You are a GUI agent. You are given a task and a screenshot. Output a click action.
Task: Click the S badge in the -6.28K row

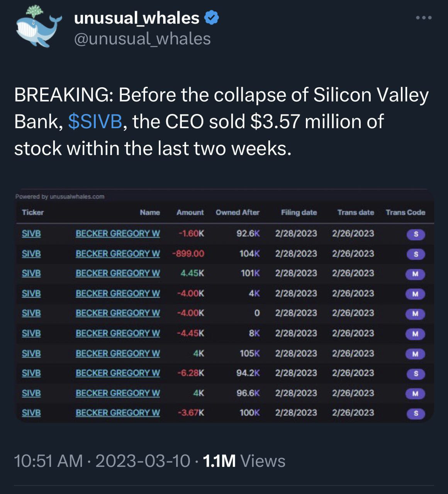[x=416, y=374]
